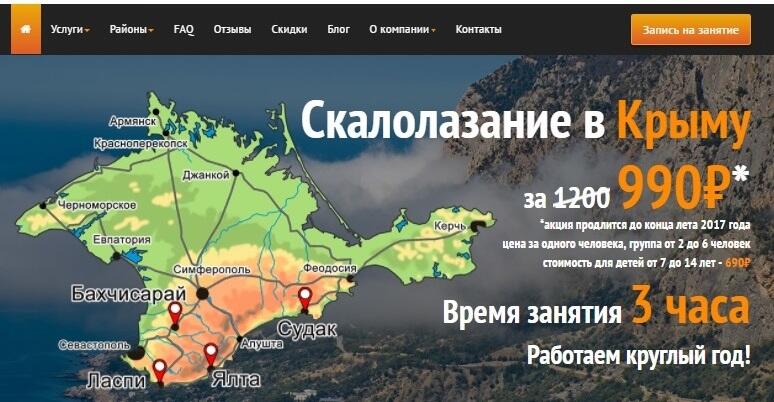Click the акция продлится до конца лета note
The height and width of the screenshot is (402, 774).
tap(646, 225)
